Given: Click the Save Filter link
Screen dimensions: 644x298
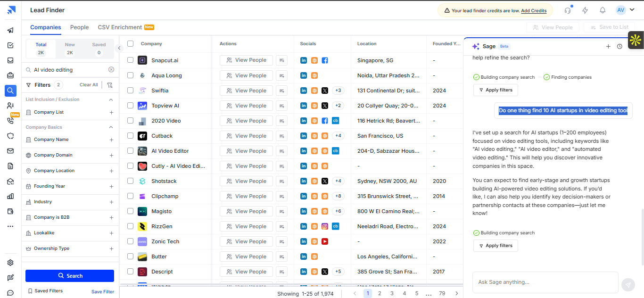Looking at the screenshot, I should (103, 292).
